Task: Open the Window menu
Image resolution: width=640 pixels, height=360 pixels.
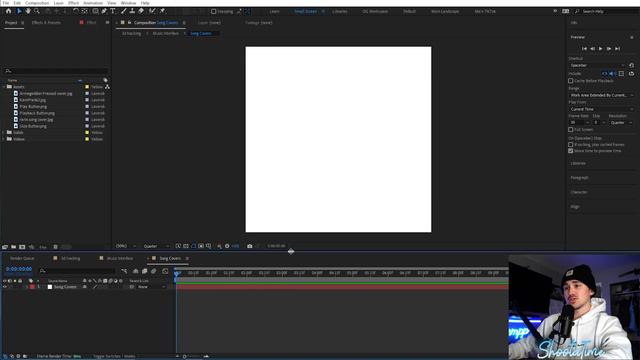Action: [x=128, y=3]
